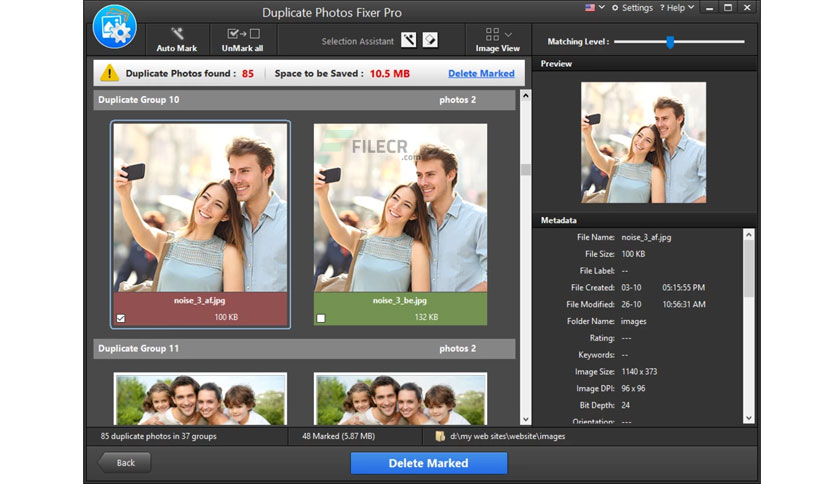Click the Duplicate Group 11 header
The height and width of the screenshot is (484, 836).
(x=304, y=349)
